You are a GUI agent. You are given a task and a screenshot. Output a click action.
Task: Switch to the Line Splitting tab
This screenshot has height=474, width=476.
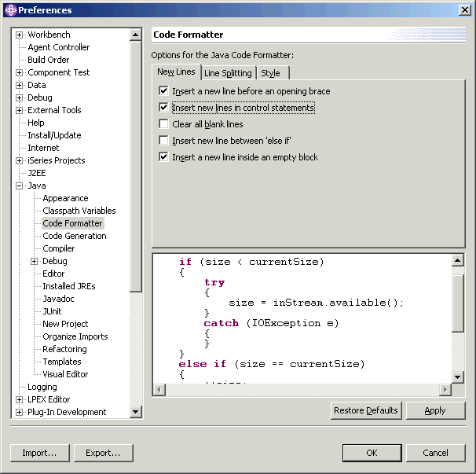click(x=228, y=73)
